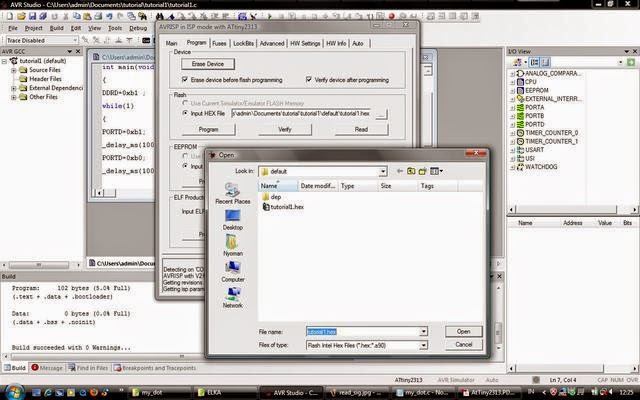Go to Computer in Open dialog sidebar
Screen dimensions: 640x400
[x=233, y=271]
